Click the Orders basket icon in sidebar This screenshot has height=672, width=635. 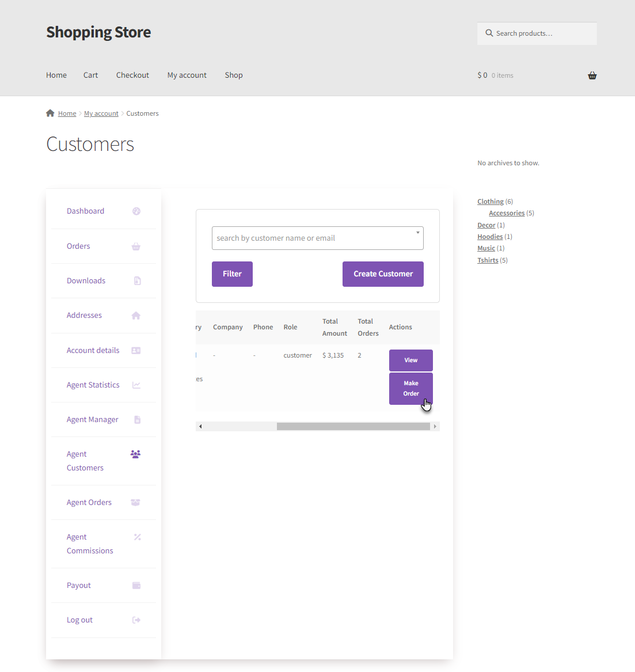(x=136, y=246)
